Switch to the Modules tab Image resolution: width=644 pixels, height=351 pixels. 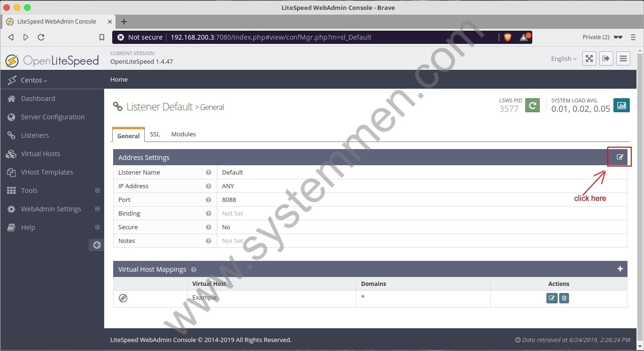183,134
